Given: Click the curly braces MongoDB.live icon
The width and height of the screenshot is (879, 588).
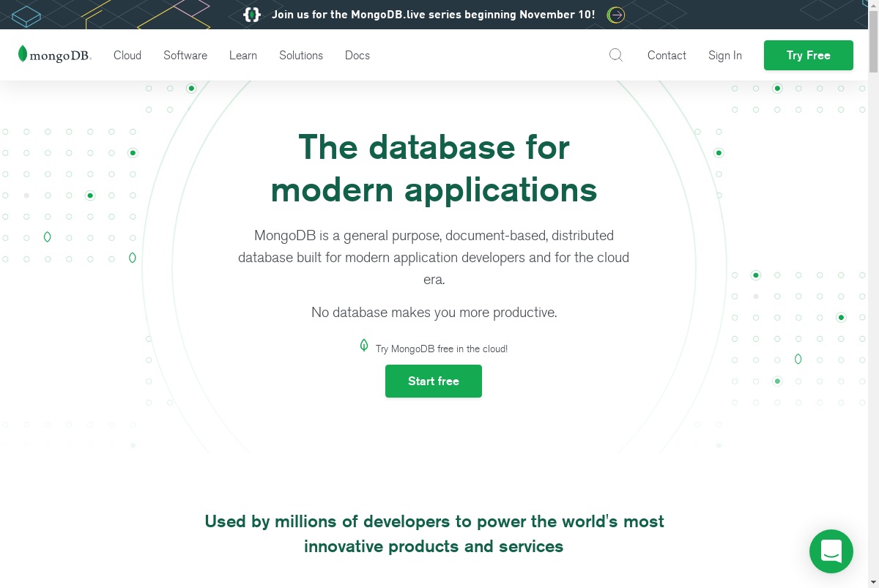Looking at the screenshot, I should pos(252,15).
